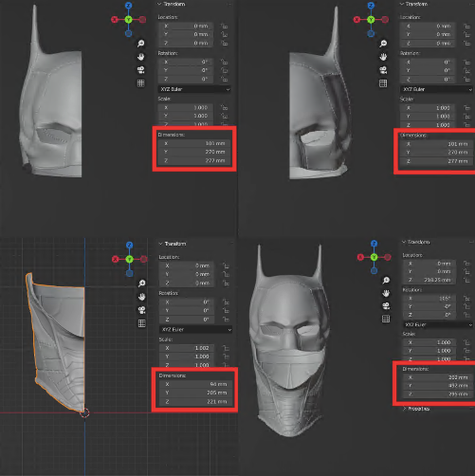Toggle Scale X lock in top-left screenshot
This screenshot has width=475, height=476.
pos(224,107)
